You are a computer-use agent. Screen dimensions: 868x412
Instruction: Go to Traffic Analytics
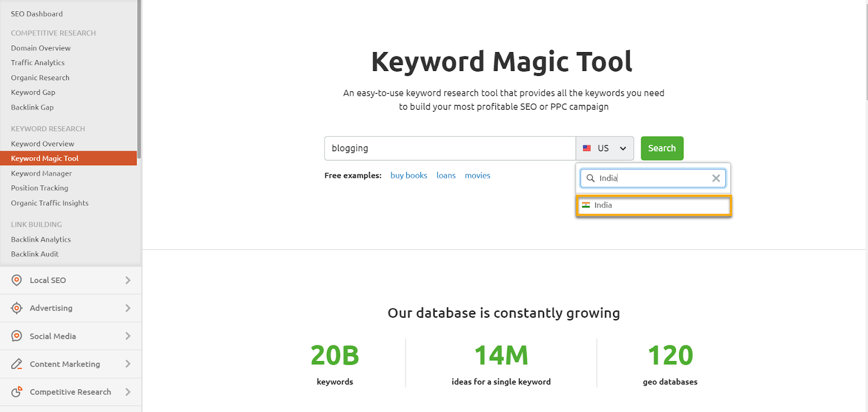point(38,63)
